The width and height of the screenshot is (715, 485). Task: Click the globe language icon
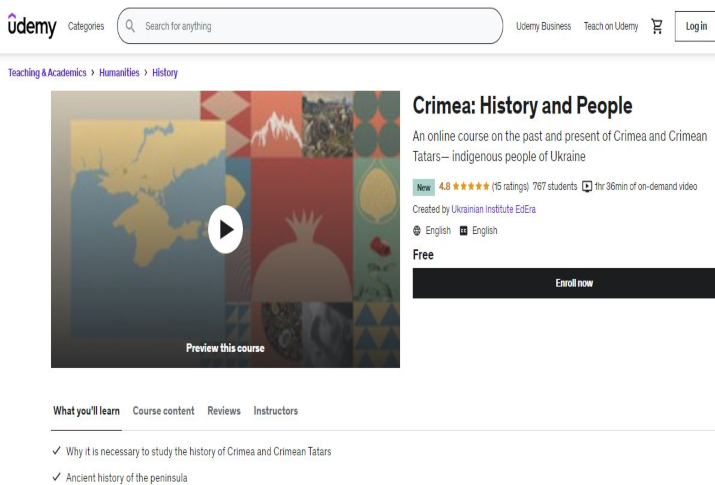tap(417, 231)
